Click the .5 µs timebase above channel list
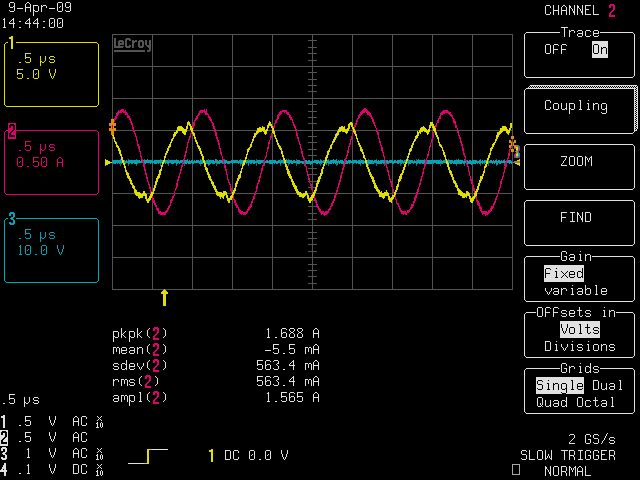Viewport: 640px width, 480px height. point(20,400)
